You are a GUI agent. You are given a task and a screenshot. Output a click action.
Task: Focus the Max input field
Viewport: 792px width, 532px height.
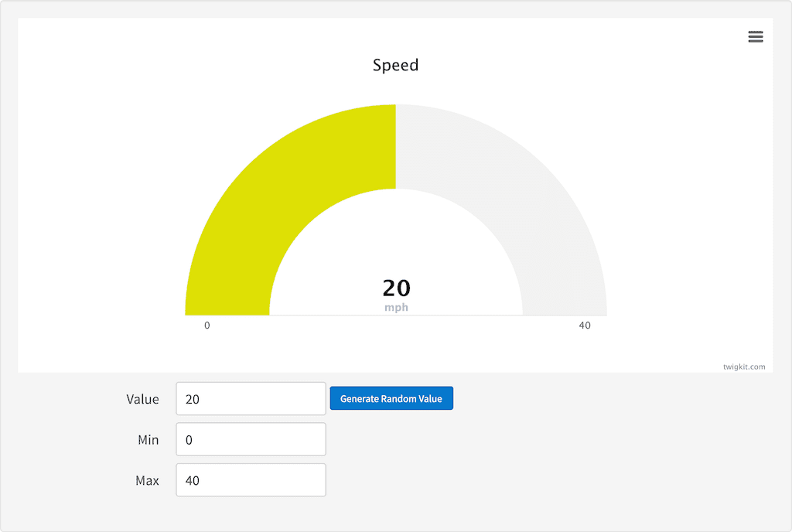pos(251,480)
